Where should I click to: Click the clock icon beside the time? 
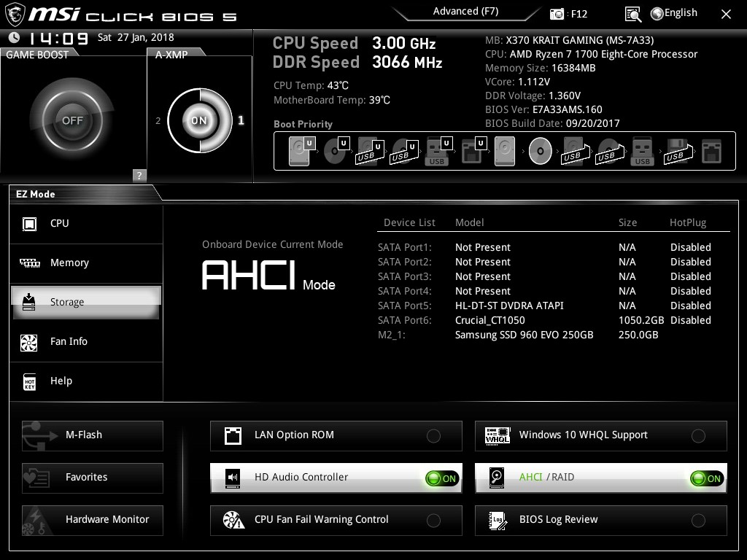pos(15,37)
